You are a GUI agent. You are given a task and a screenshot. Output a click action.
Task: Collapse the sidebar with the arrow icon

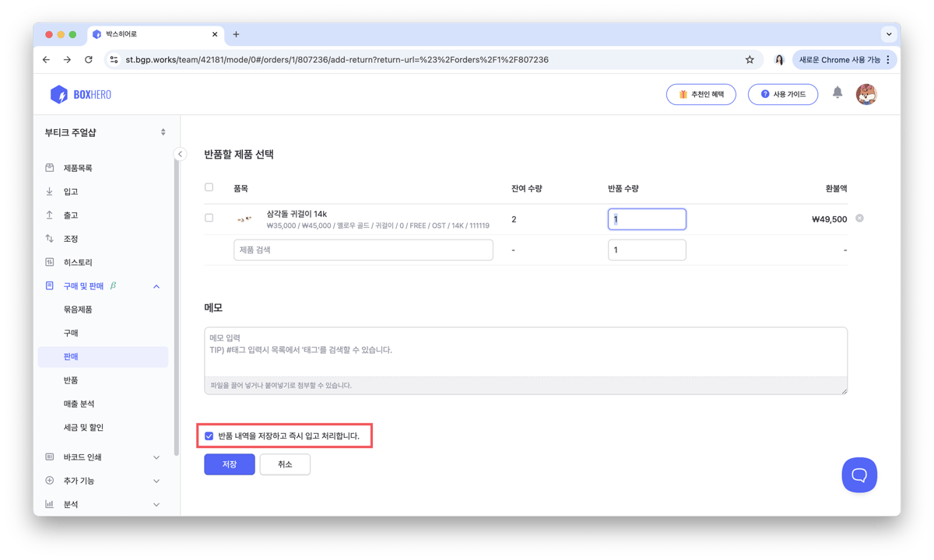pyautogui.click(x=180, y=154)
